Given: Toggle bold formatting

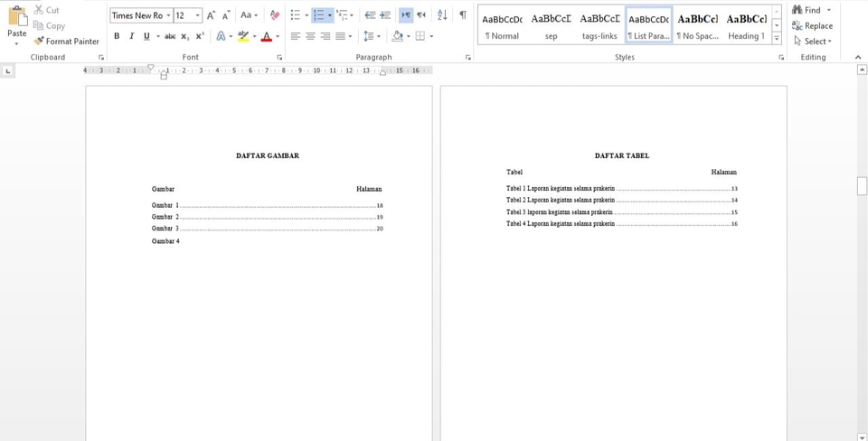Looking at the screenshot, I should tap(117, 36).
